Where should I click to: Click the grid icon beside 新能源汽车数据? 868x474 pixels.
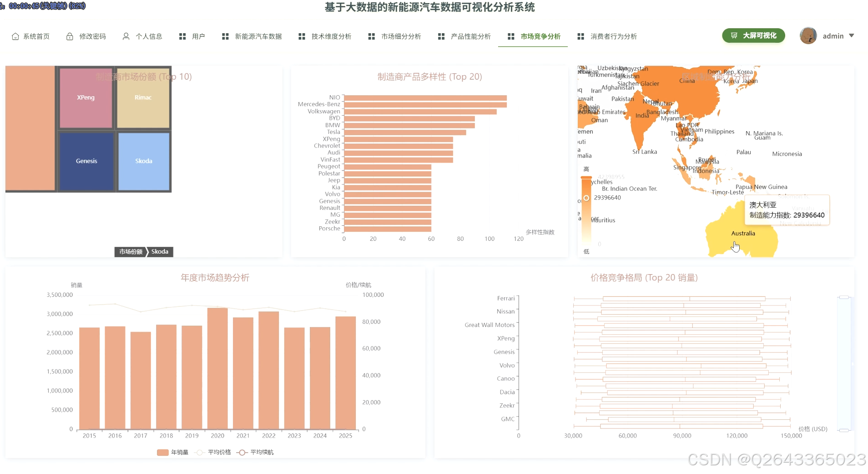coord(225,36)
